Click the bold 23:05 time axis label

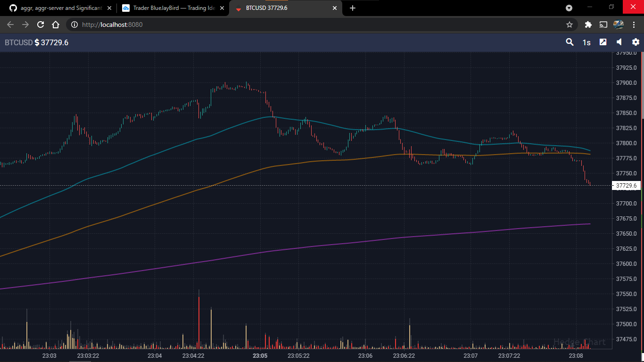[260, 355]
